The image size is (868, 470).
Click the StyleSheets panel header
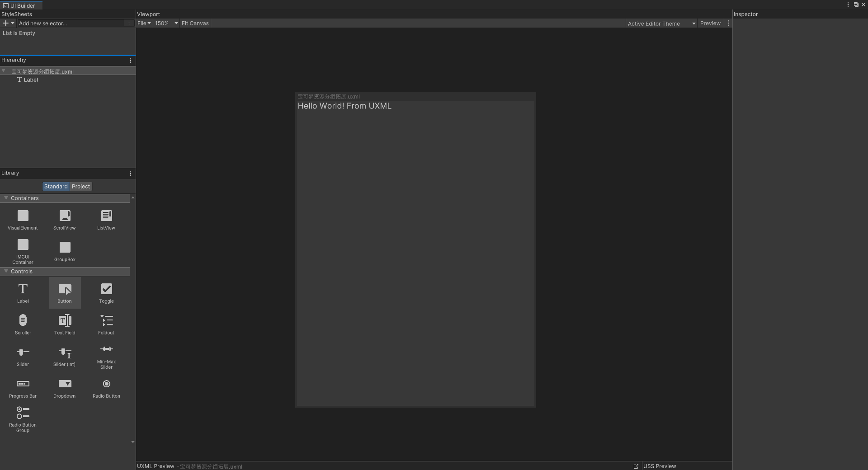point(17,14)
